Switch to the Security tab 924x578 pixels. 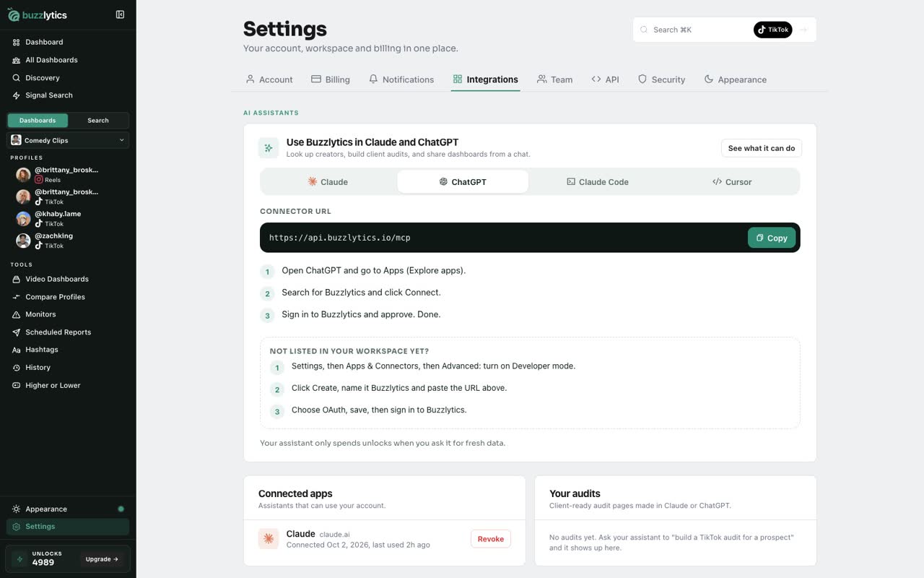point(661,79)
